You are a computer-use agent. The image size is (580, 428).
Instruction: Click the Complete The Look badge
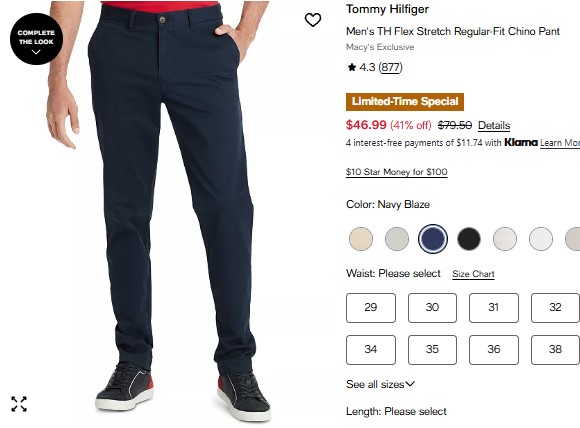click(x=36, y=39)
